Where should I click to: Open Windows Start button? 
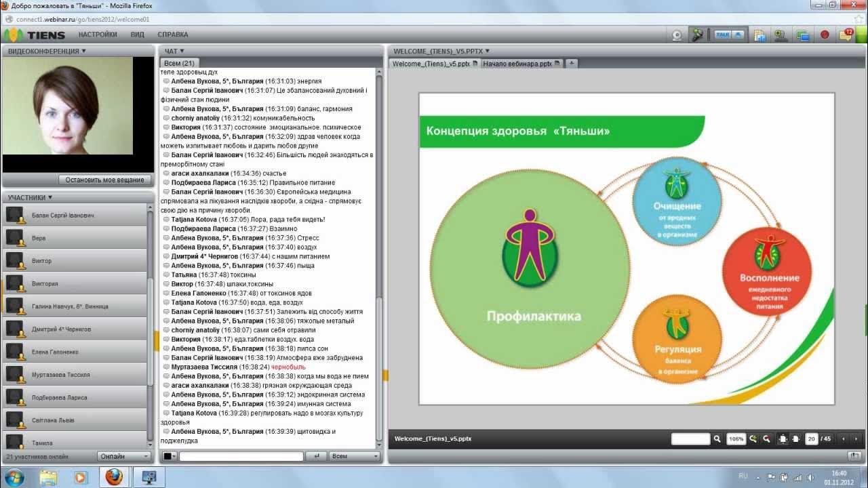tap(14, 477)
